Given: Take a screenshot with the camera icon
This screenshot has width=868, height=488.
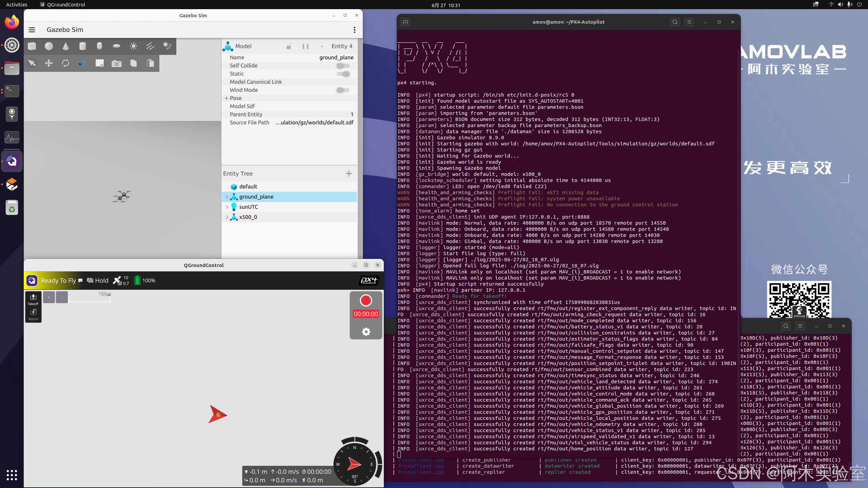Looking at the screenshot, I should coord(116,63).
